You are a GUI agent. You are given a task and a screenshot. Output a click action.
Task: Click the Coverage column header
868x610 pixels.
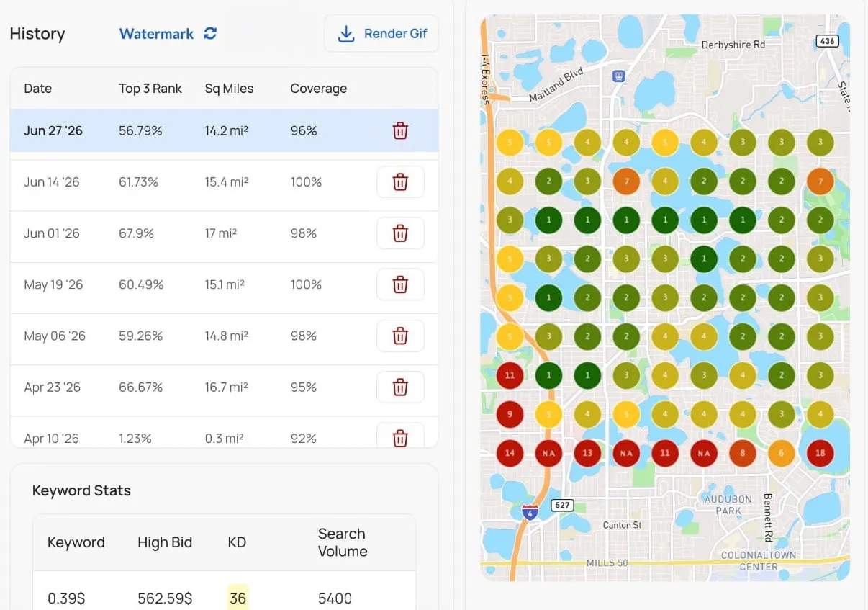319,89
